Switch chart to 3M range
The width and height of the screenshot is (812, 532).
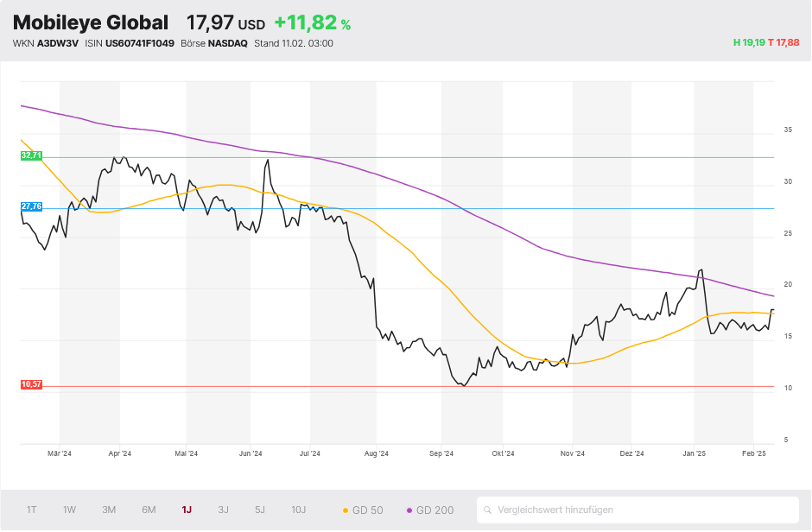[109, 510]
